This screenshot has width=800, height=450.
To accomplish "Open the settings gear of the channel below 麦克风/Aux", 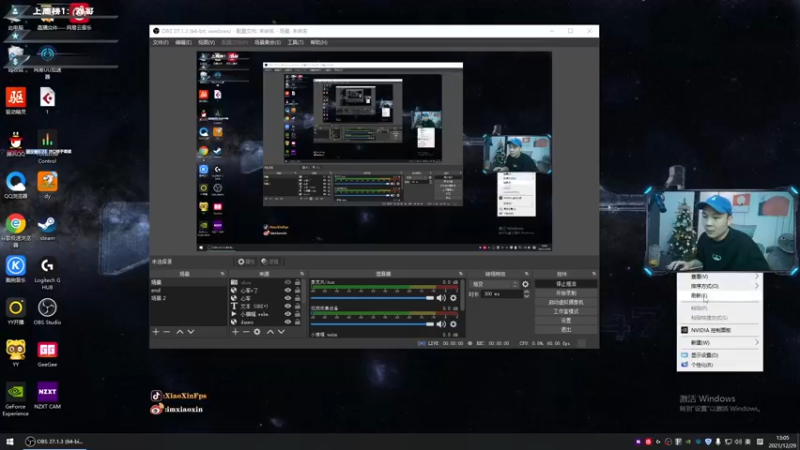I will pos(453,324).
